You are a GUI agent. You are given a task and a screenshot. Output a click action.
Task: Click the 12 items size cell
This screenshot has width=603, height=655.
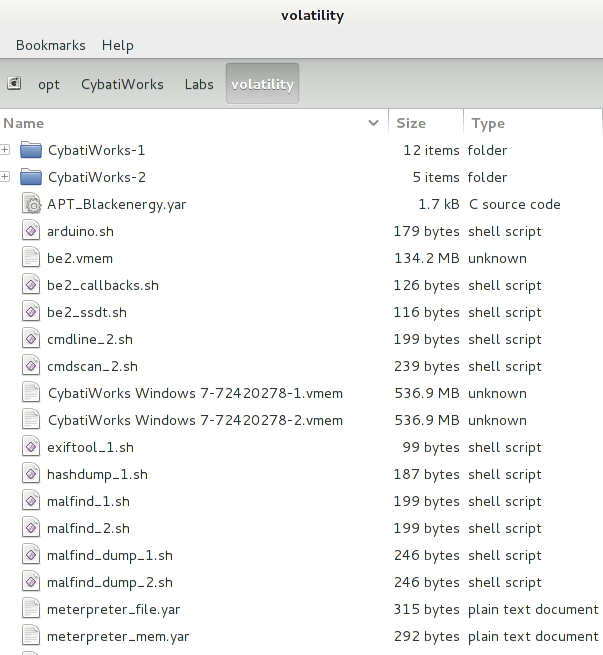point(431,150)
